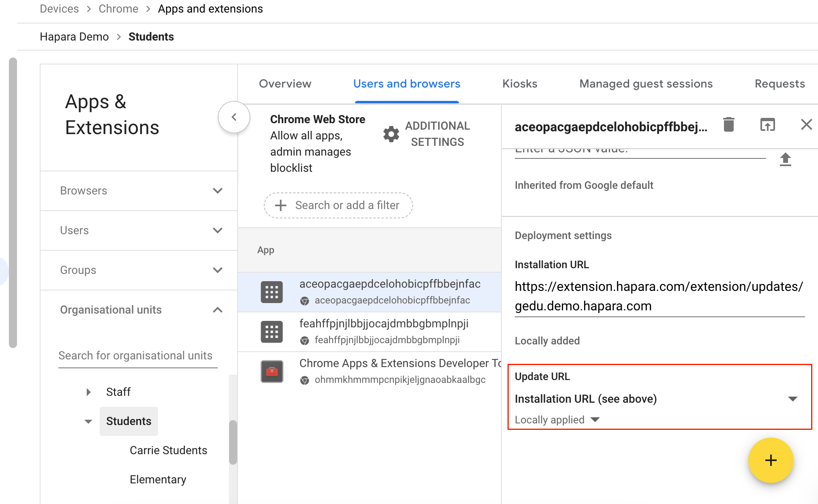Screen dimensions: 818x504
Task: Select the red toolbox Developer Tool icon
Action: [x=272, y=371]
